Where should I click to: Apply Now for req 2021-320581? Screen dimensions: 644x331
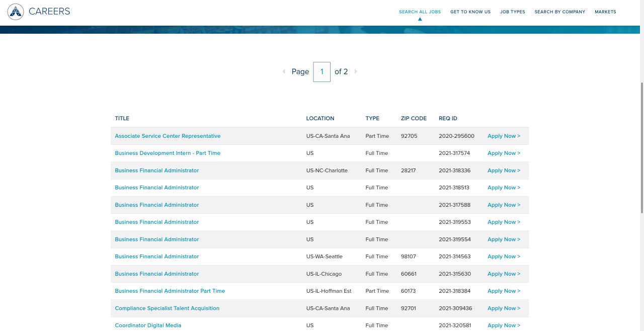(504, 325)
